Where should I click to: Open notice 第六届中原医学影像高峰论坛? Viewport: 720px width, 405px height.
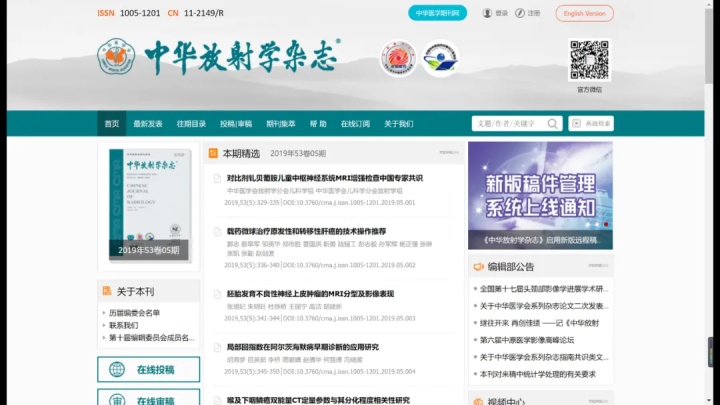click(527, 340)
